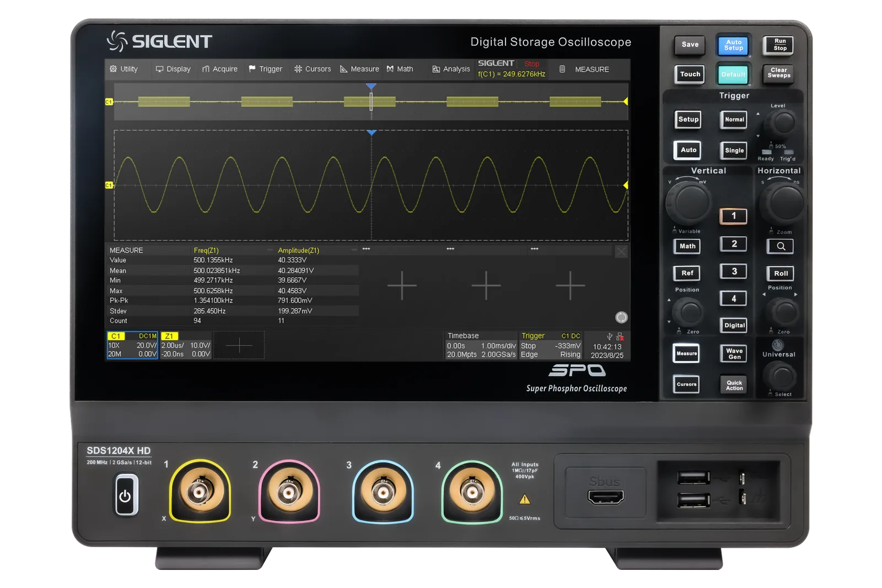Open the Trigger descriptor box
The width and height of the screenshot is (882, 588).
click(551, 345)
